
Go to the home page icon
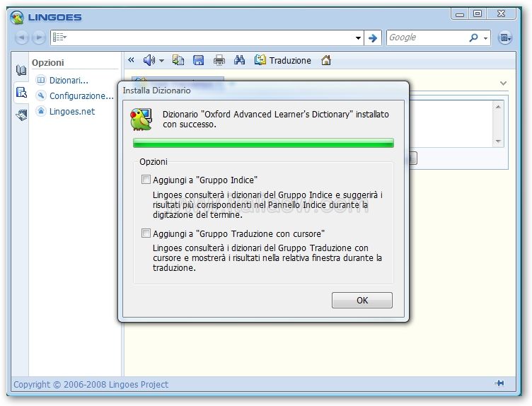[x=326, y=60]
